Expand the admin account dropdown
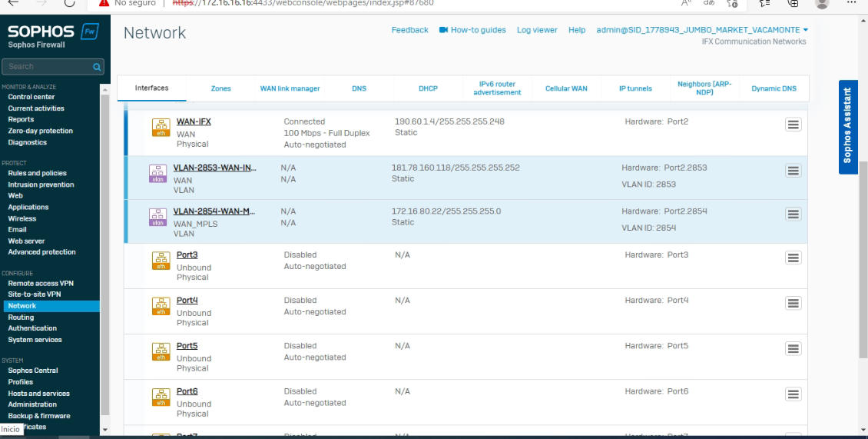868x439 pixels. tap(805, 30)
